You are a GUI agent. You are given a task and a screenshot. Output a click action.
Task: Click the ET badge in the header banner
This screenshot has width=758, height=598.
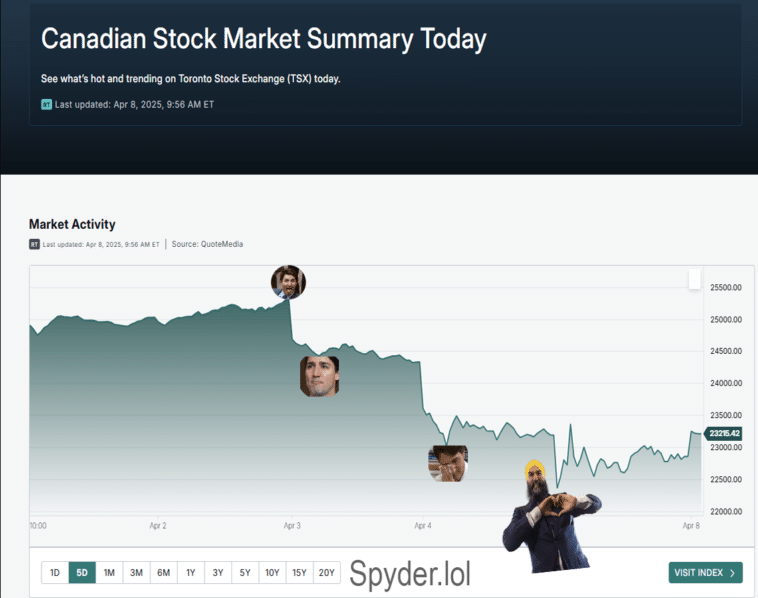click(x=46, y=104)
